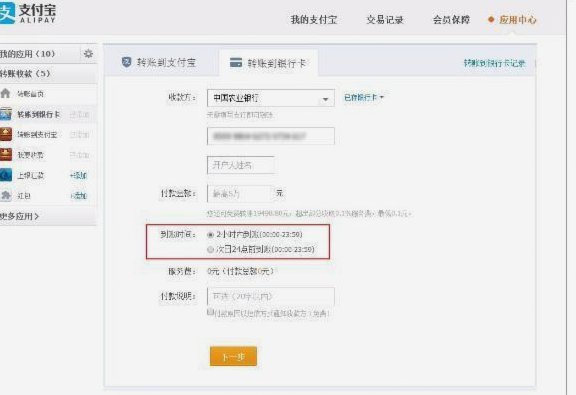Focus the 开户人姓名 name field
Viewport: 576px width, 395px height.
241,165
